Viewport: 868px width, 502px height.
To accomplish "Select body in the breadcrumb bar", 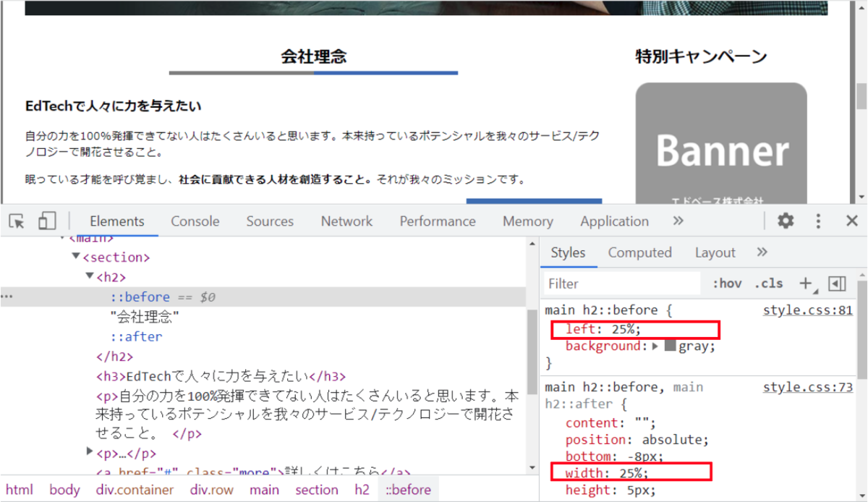I will [64, 490].
